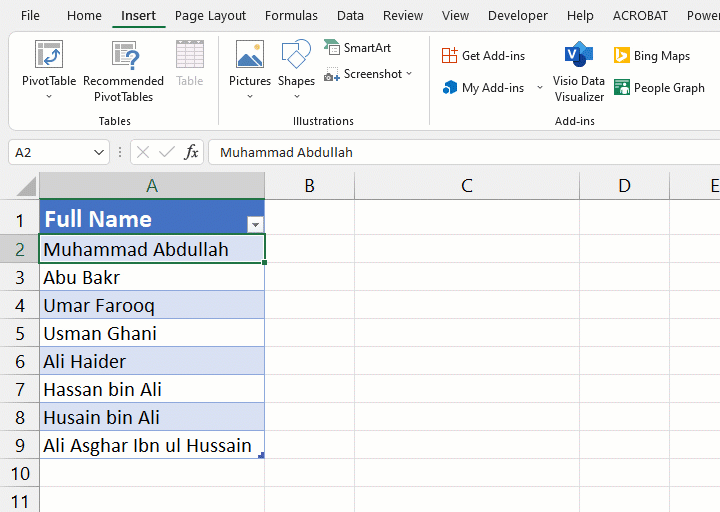Click the Get Add-ins icon
The width and height of the screenshot is (720, 512).
click(450, 56)
